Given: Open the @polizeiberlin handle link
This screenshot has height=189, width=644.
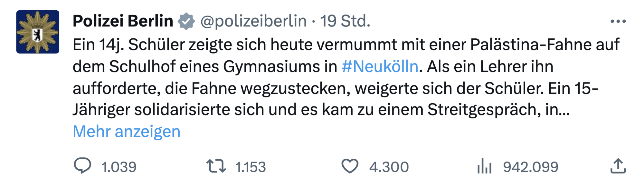Looking at the screenshot, I should coord(253,21).
